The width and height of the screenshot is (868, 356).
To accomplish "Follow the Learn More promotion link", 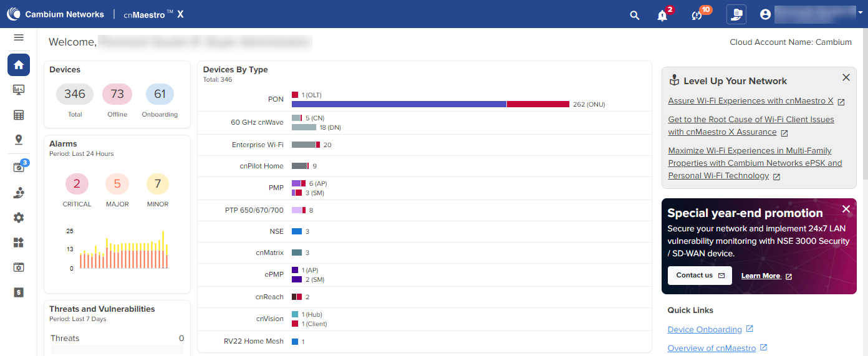I will [x=761, y=276].
